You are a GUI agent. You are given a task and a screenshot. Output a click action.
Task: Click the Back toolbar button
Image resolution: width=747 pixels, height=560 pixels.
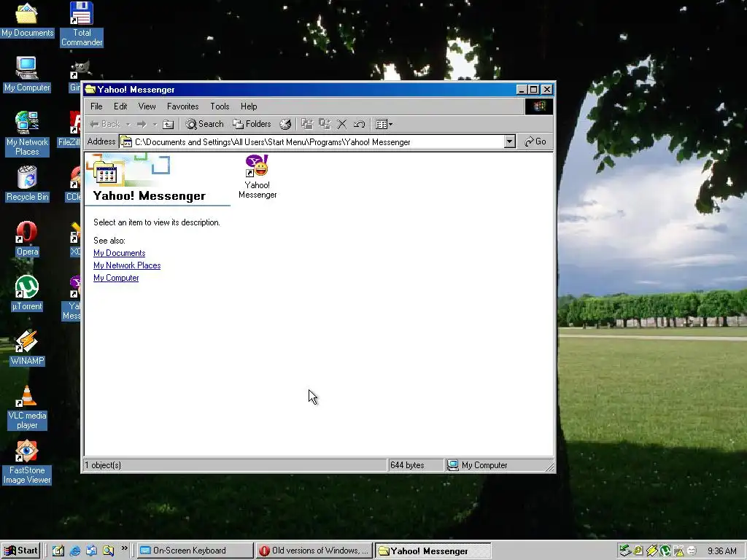coord(105,124)
